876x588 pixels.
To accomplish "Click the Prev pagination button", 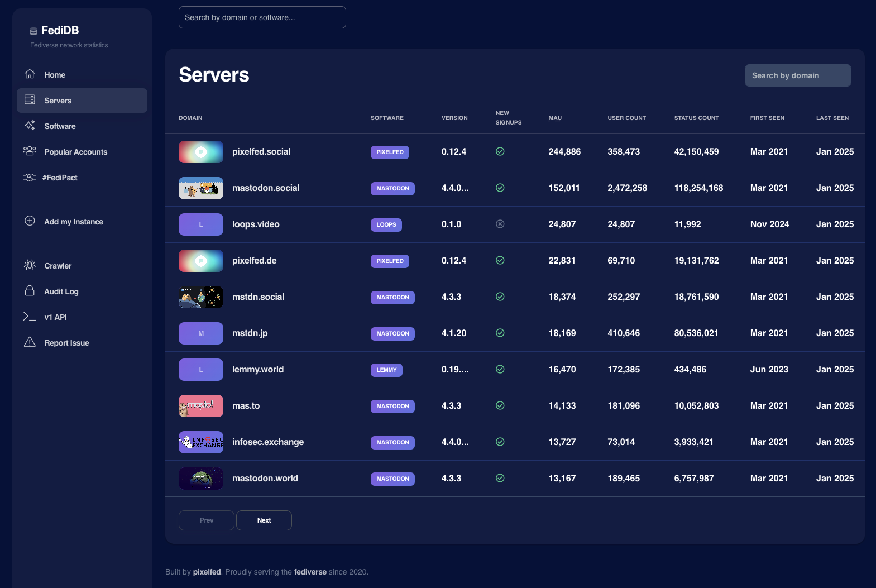I will click(x=207, y=520).
